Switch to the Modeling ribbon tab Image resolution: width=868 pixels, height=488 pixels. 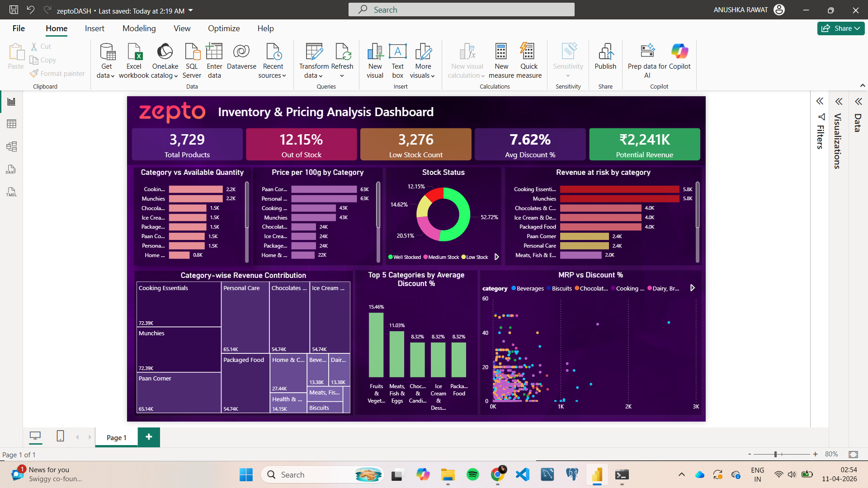point(139,28)
